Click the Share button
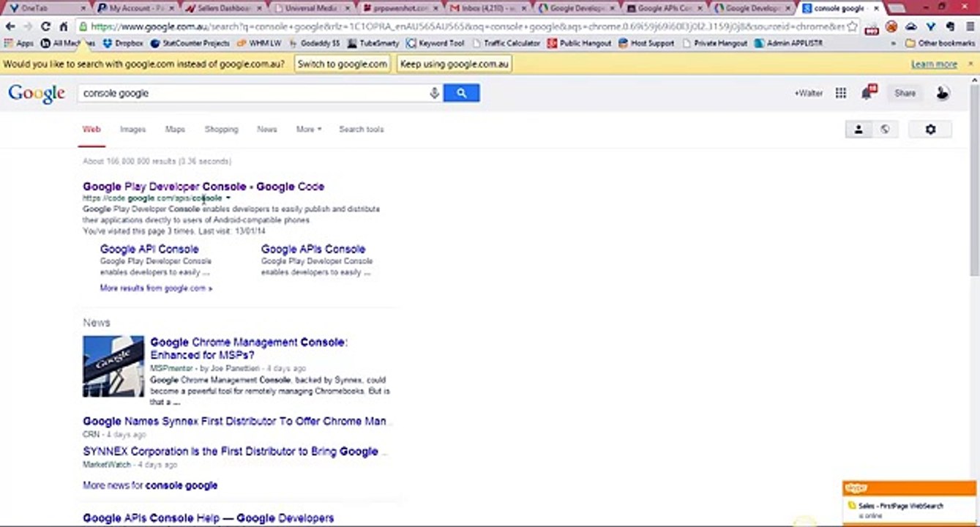The width and height of the screenshot is (980, 527). coord(905,93)
